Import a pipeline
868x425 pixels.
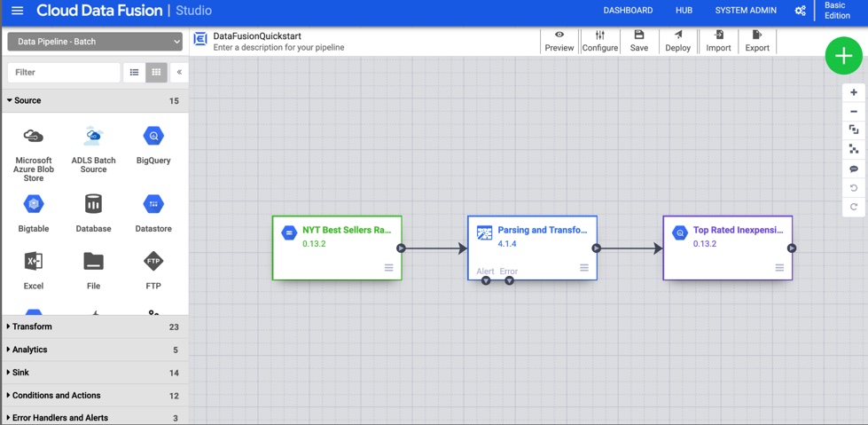coord(718,42)
